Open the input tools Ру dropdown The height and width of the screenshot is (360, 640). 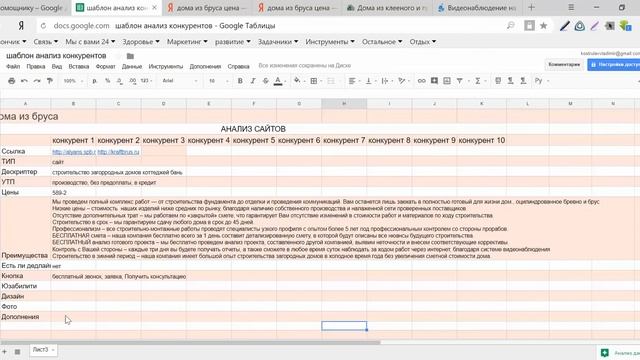541,81
